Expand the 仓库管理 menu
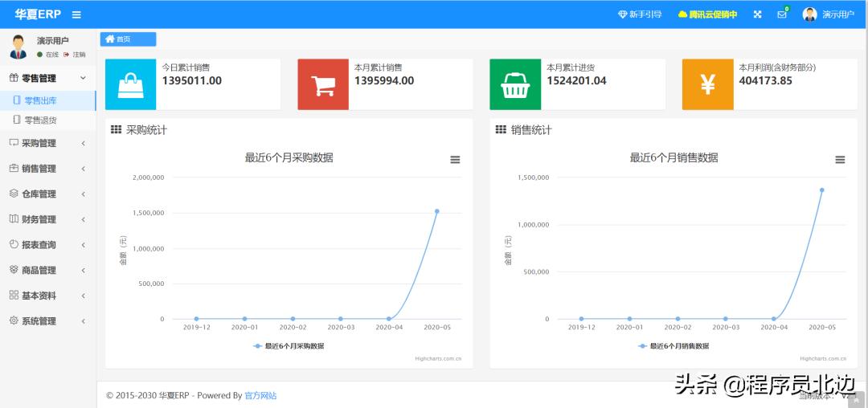 click(x=47, y=194)
